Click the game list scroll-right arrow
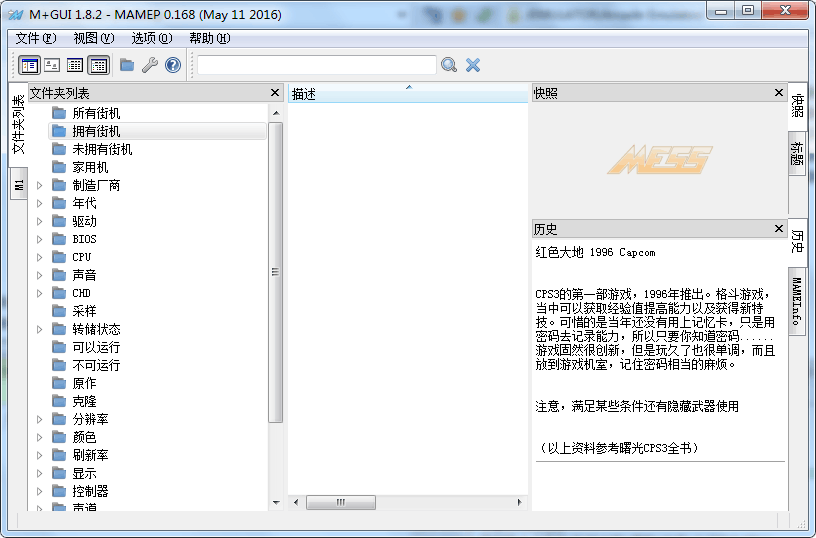The width and height of the screenshot is (816, 538). tap(519, 502)
